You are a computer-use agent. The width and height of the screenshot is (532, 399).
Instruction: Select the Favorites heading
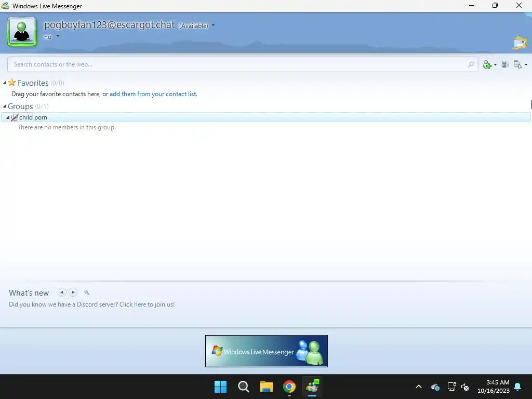[x=33, y=83]
